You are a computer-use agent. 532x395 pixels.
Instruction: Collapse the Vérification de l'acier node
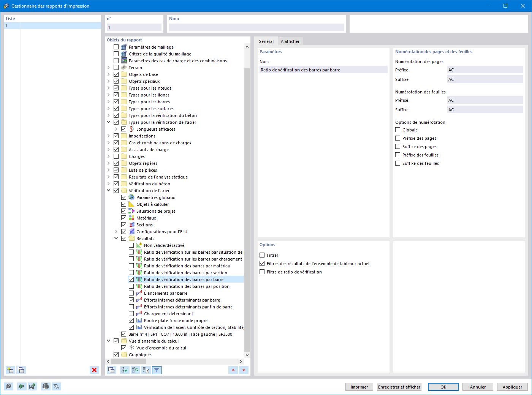tap(109, 191)
